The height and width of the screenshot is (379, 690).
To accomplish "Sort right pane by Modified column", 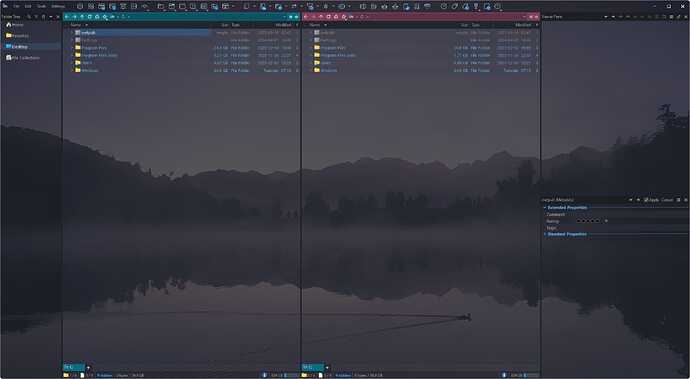I will coord(523,25).
